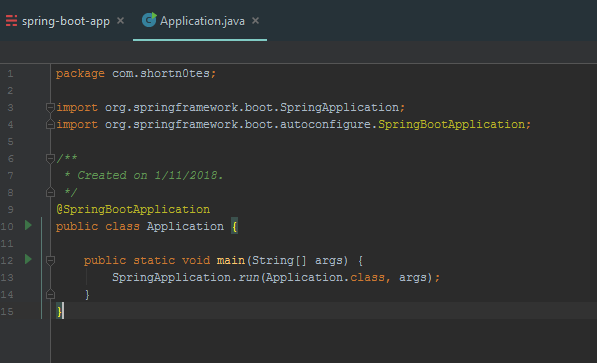
Task: Click SpringApplication in the line 3 import
Action: (339, 107)
